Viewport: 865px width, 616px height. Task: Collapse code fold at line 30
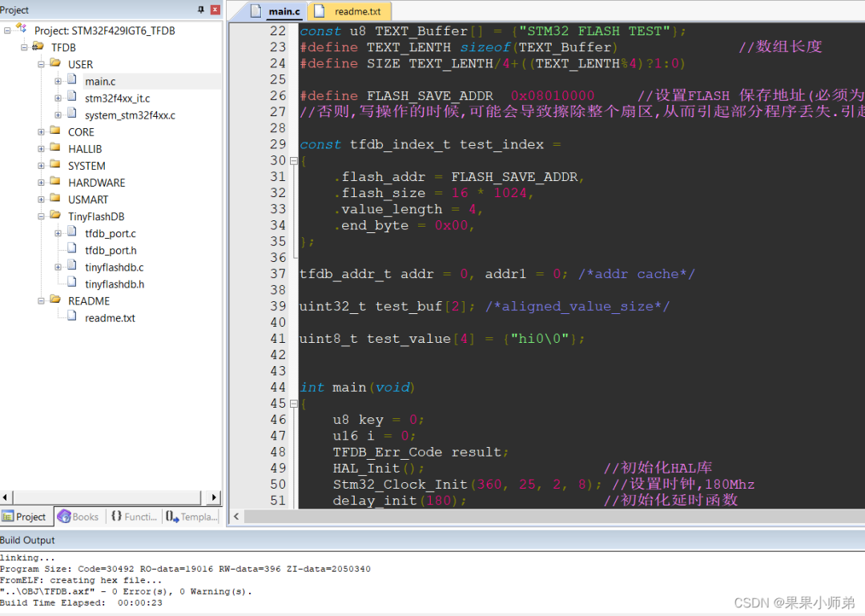(x=293, y=161)
